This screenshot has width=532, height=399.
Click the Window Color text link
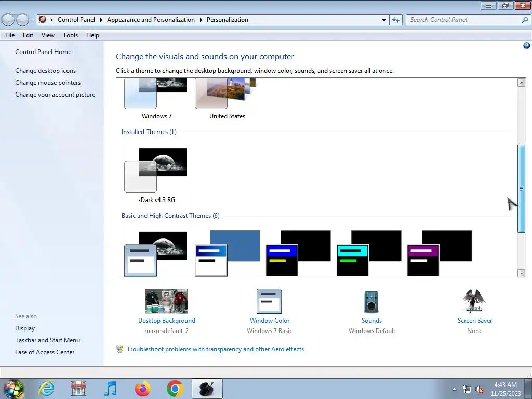point(270,321)
